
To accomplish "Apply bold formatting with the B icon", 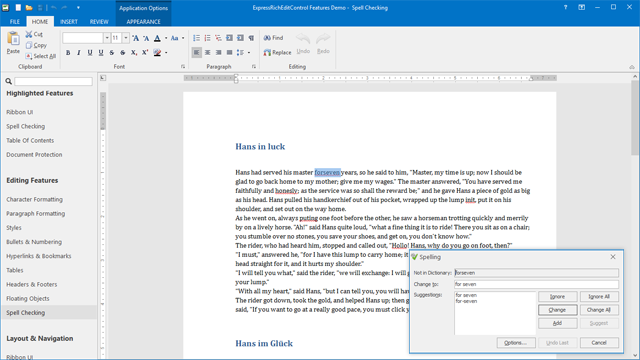I will pyautogui.click(x=68, y=53).
